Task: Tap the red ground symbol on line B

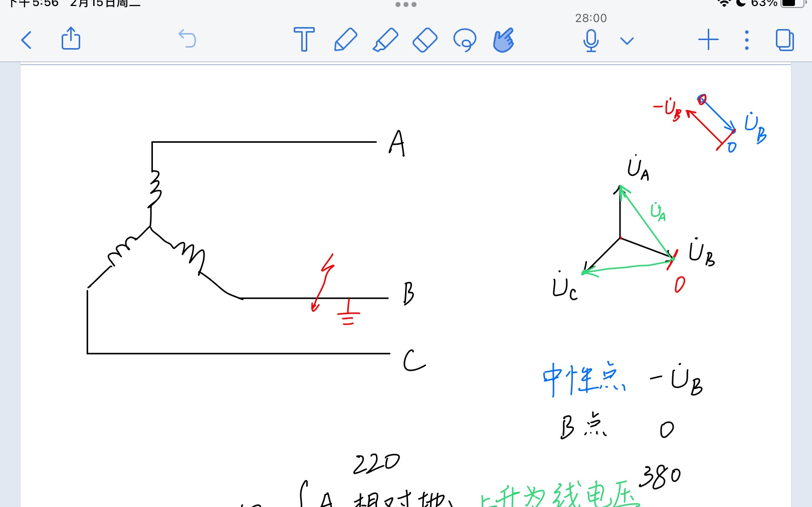Action: pyautogui.click(x=348, y=313)
